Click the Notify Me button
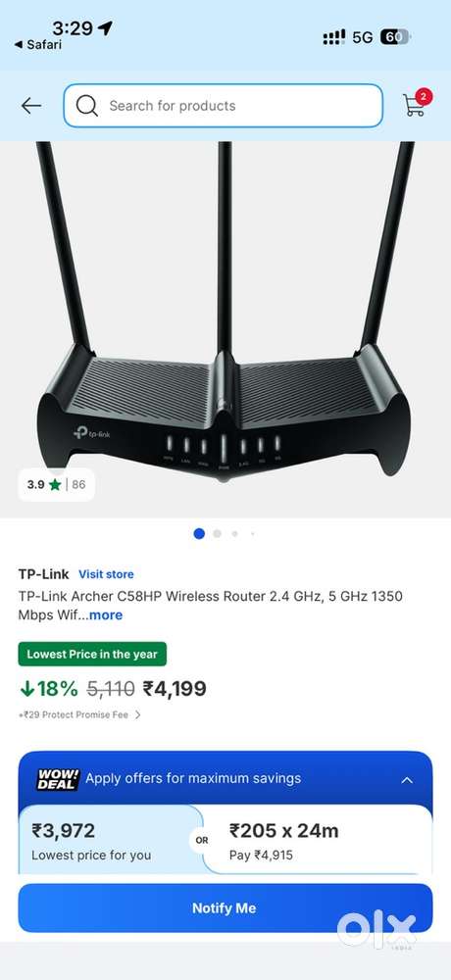Image resolution: width=451 pixels, height=980 pixels. 225,908
